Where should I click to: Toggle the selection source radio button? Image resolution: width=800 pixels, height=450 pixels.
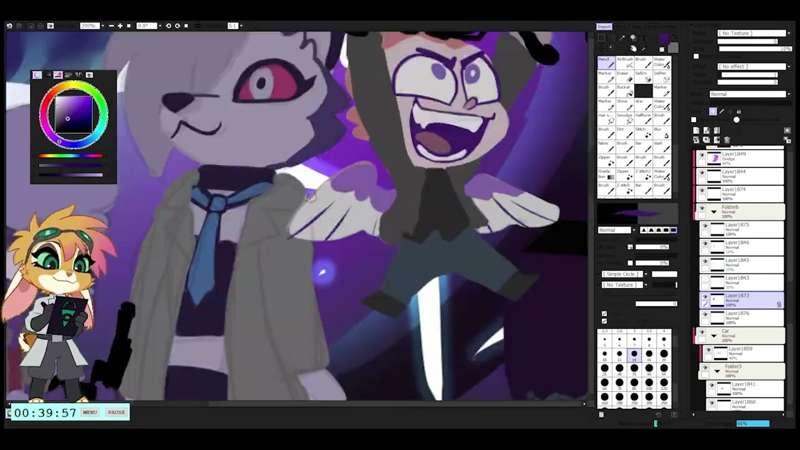(x=736, y=119)
